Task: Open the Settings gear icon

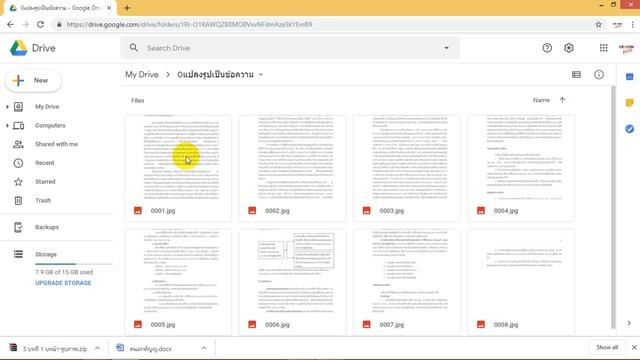Action: (569, 48)
